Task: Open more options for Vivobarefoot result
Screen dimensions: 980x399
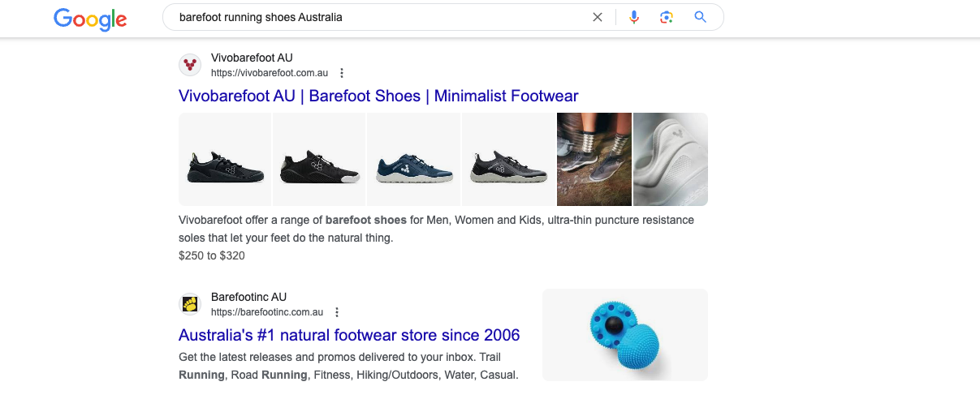Action: pyautogui.click(x=342, y=73)
